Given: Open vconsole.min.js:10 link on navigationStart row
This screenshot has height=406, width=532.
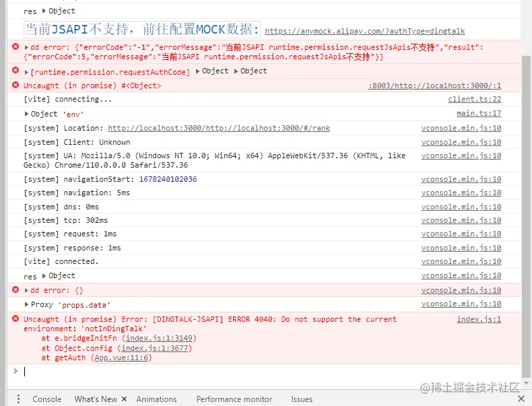Looking at the screenshot, I should (x=461, y=179).
